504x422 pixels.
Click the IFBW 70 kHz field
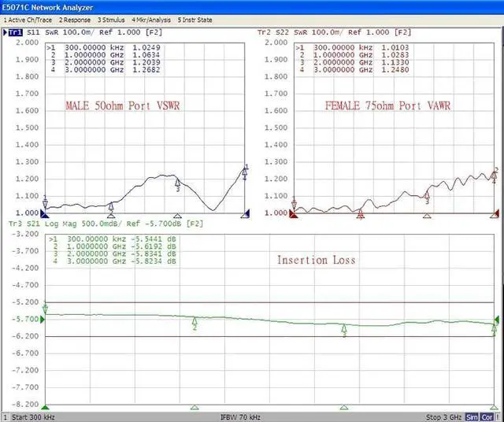[240, 416]
